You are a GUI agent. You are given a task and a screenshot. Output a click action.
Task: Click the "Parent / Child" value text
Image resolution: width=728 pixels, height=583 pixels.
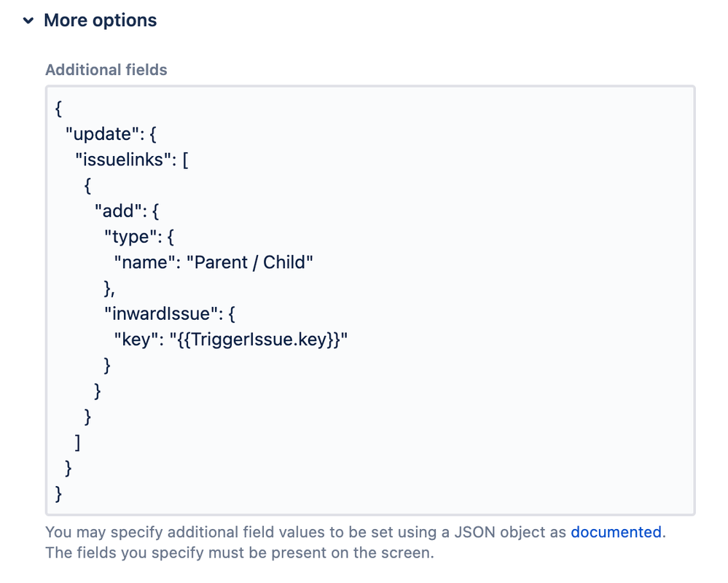coord(250,262)
